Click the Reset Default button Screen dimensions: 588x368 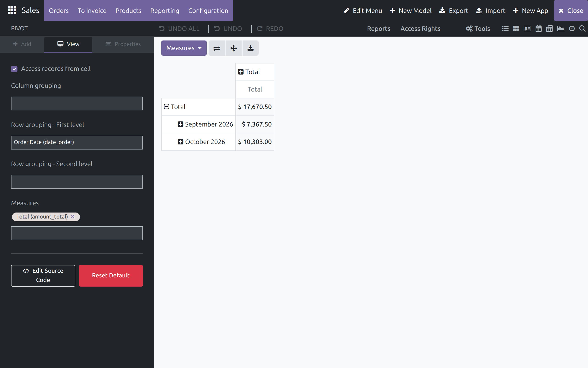(111, 276)
